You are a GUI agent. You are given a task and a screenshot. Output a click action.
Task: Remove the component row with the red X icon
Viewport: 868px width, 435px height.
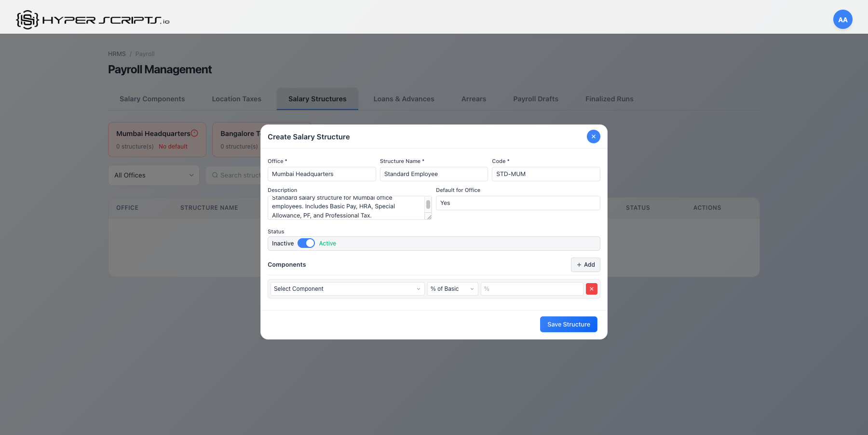[x=591, y=288]
